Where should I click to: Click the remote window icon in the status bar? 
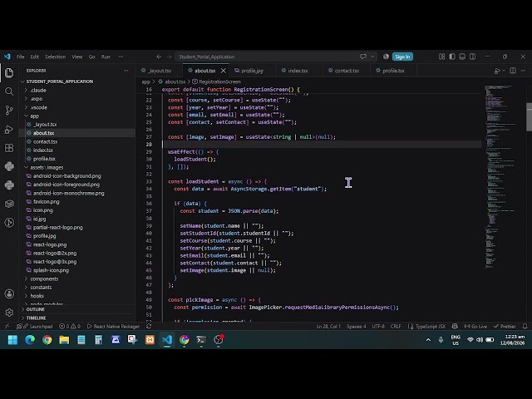pyautogui.click(x=7, y=327)
